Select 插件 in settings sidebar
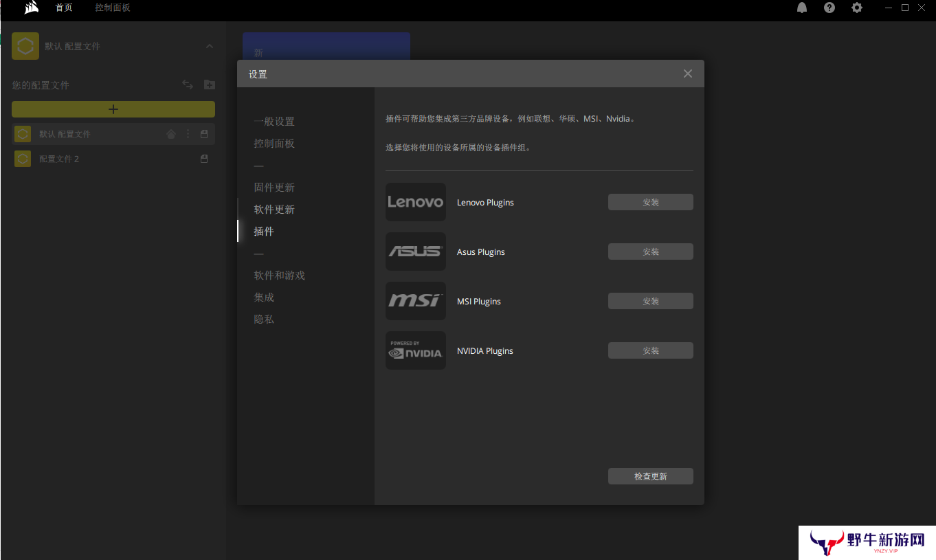The width and height of the screenshot is (936, 560). tap(264, 232)
